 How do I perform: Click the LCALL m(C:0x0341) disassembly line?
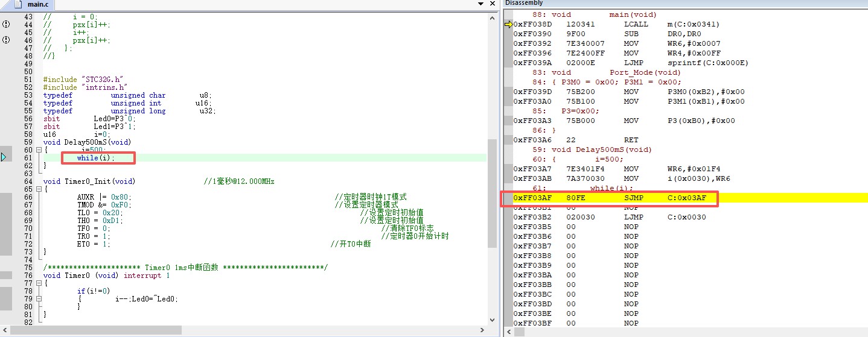(617, 24)
